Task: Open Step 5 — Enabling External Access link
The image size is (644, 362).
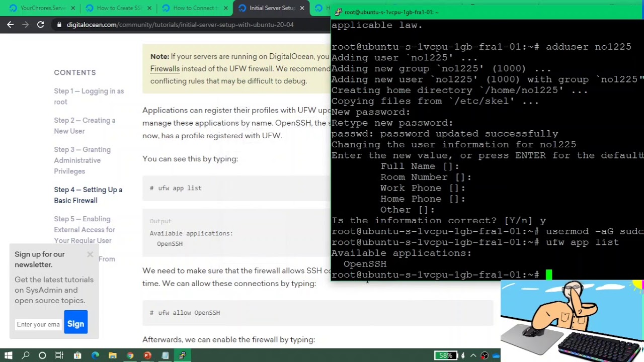Action: coord(85,230)
